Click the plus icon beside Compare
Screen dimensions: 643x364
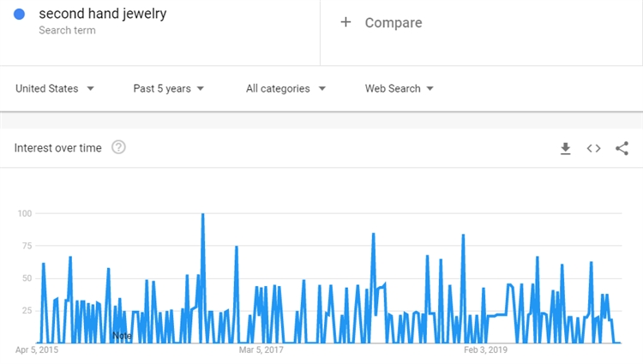(x=346, y=22)
